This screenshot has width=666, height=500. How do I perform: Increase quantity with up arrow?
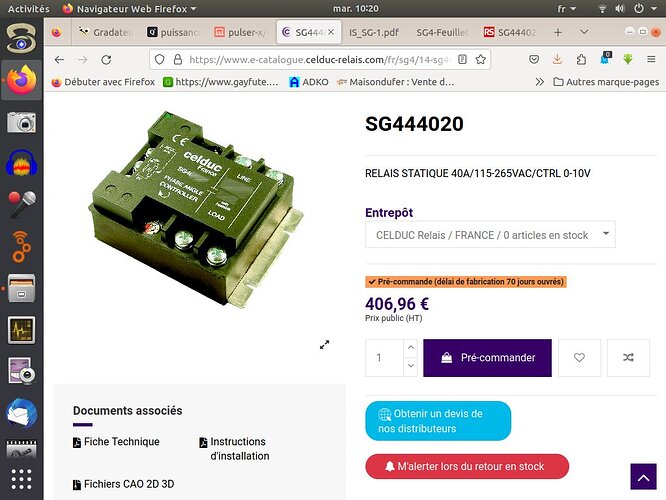410,348
